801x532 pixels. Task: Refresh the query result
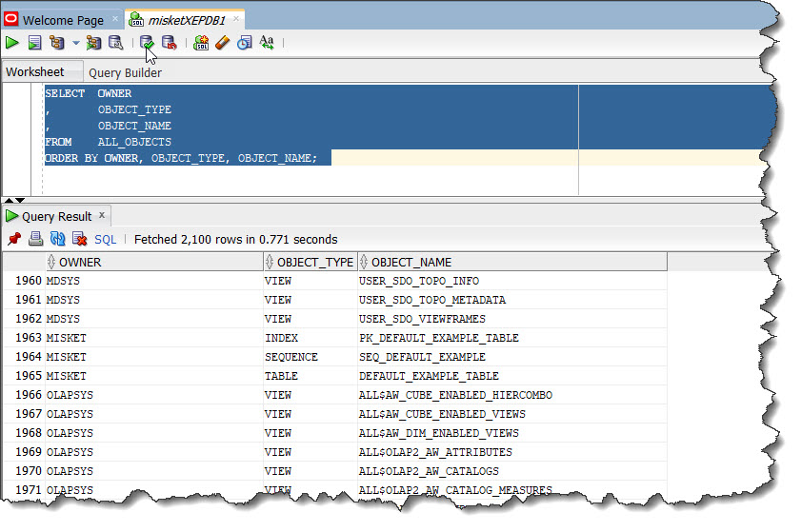tap(58, 239)
